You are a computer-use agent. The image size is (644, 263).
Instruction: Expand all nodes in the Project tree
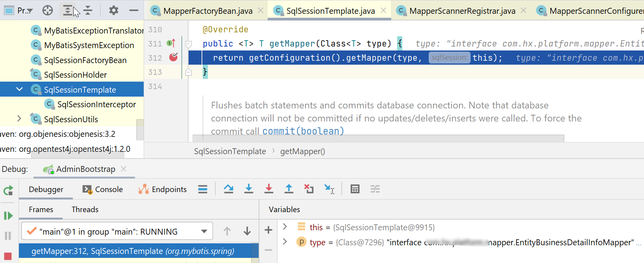click(x=68, y=10)
